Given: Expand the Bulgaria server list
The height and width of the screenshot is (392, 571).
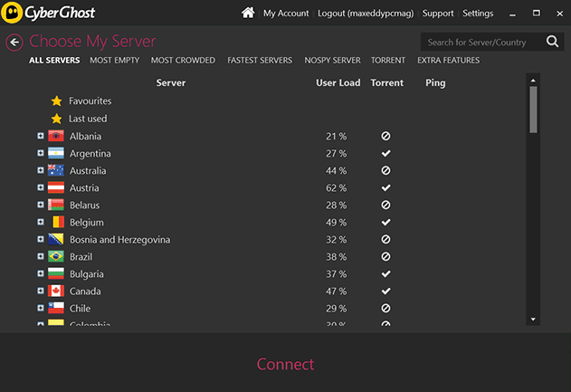Looking at the screenshot, I should (x=41, y=273).
